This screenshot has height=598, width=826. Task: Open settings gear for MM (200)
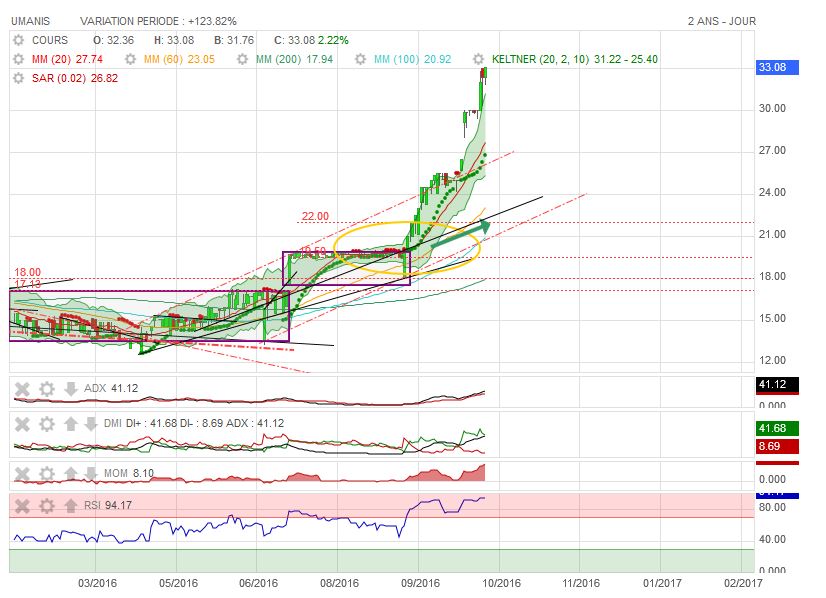pos(242,59)
